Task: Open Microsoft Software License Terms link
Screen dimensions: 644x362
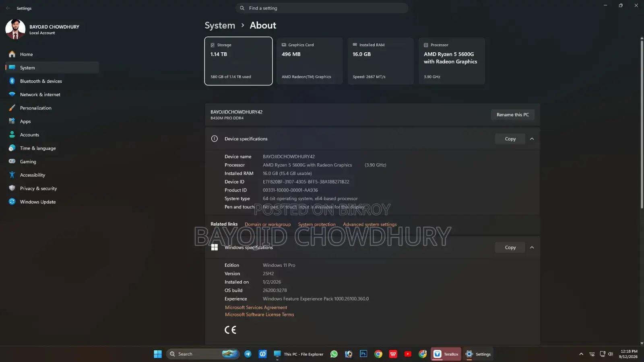Action: [x=259, y=315]
